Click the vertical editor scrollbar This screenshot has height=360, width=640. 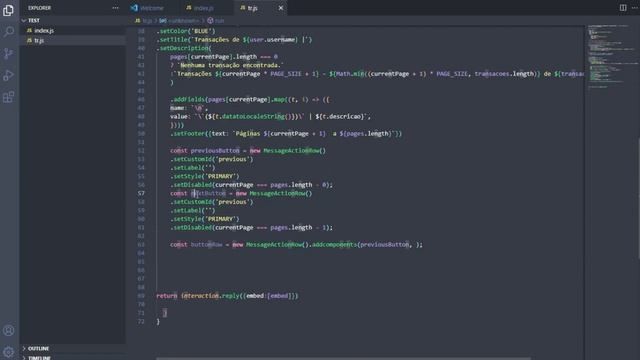pyautogui.click(x=638, y=198)
